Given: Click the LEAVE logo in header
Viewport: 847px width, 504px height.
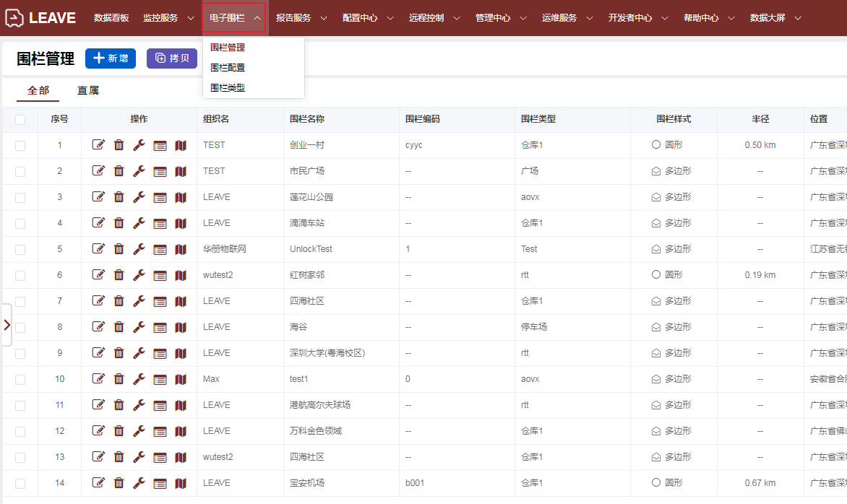Looking at the screenshot, I should pos(40,18).
